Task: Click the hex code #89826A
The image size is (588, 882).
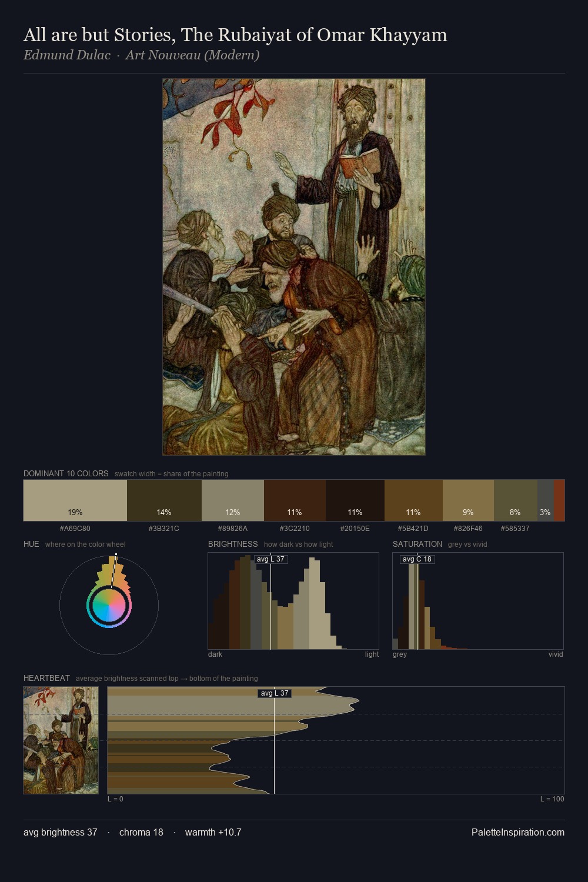Action: [233, 529]
